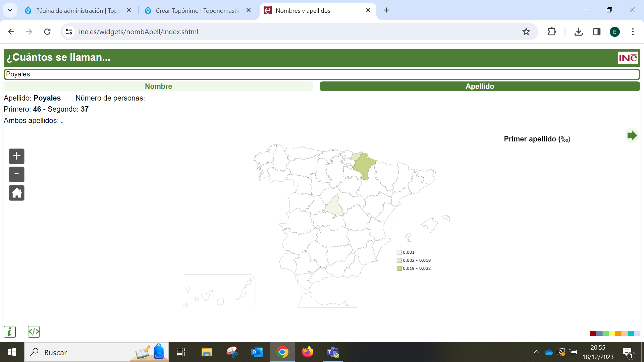The height and width of the screenshot is (362, 644).
Task: Select the Apellido tab
Action: pyautogui.click(x=480, y=86)
